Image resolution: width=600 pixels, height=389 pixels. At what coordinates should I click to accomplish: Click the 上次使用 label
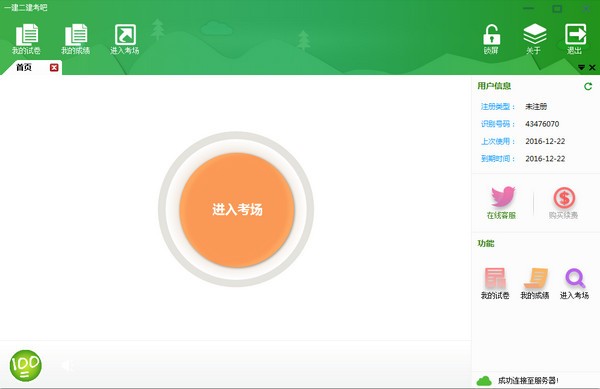click(x=497, y=142)
